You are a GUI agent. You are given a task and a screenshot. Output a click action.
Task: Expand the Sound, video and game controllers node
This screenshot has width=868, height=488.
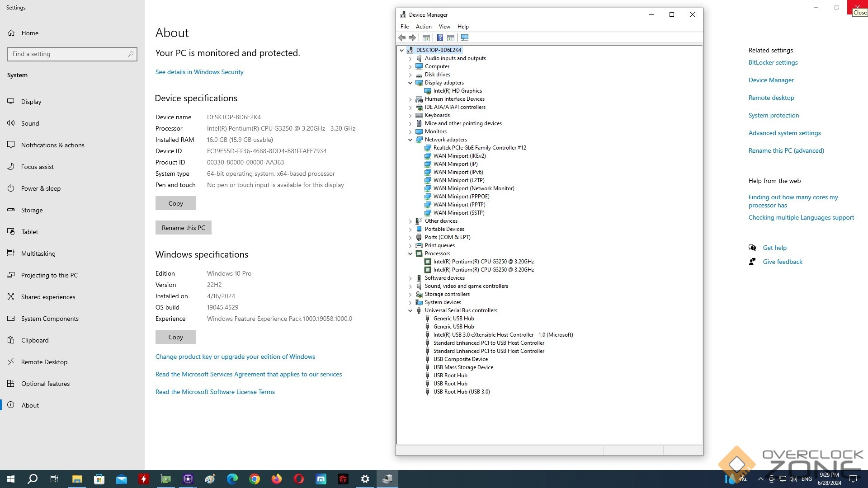point(410,286)
